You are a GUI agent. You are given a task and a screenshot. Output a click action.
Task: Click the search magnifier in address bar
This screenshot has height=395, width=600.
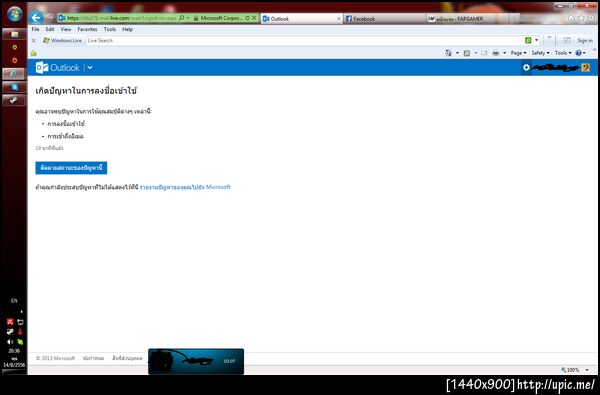pos(182,18)
